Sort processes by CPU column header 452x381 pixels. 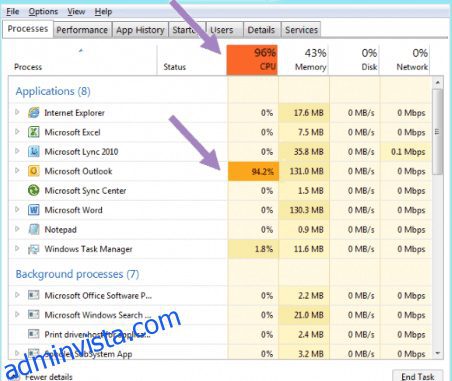[252, 60]
